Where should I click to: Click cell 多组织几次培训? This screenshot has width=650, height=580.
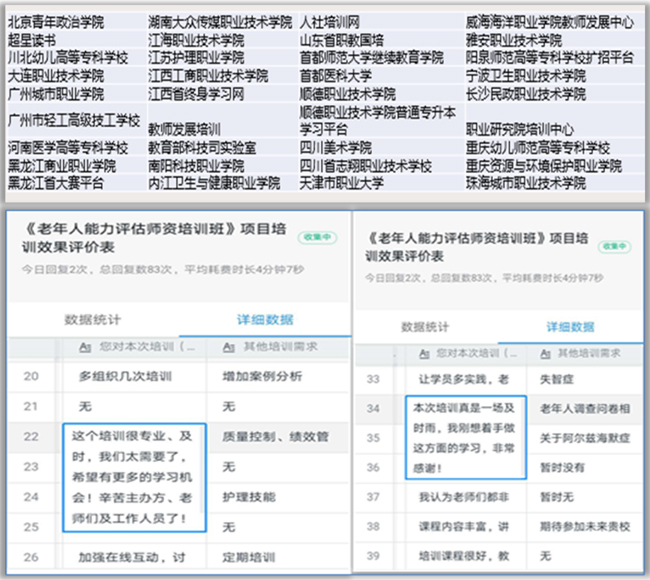[125, 376]
